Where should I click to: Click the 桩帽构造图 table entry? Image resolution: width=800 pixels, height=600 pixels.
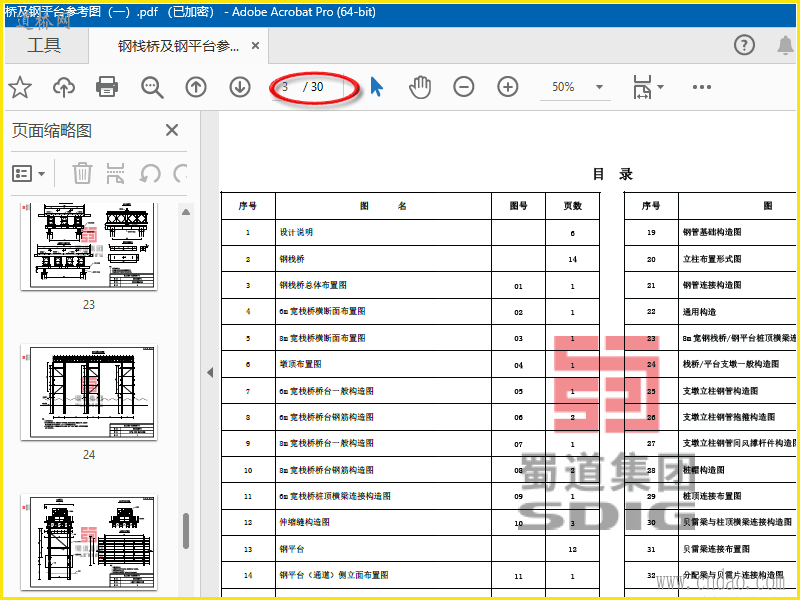(704, 469)
